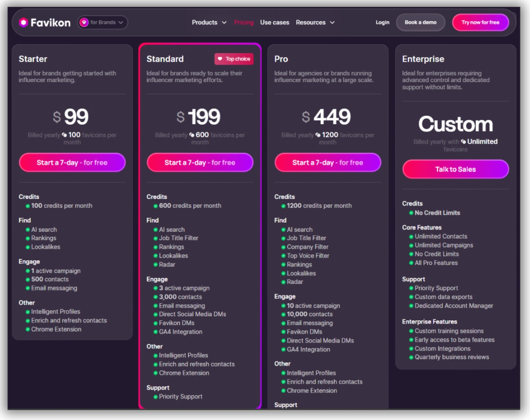Click the Custom price heading

455,124
